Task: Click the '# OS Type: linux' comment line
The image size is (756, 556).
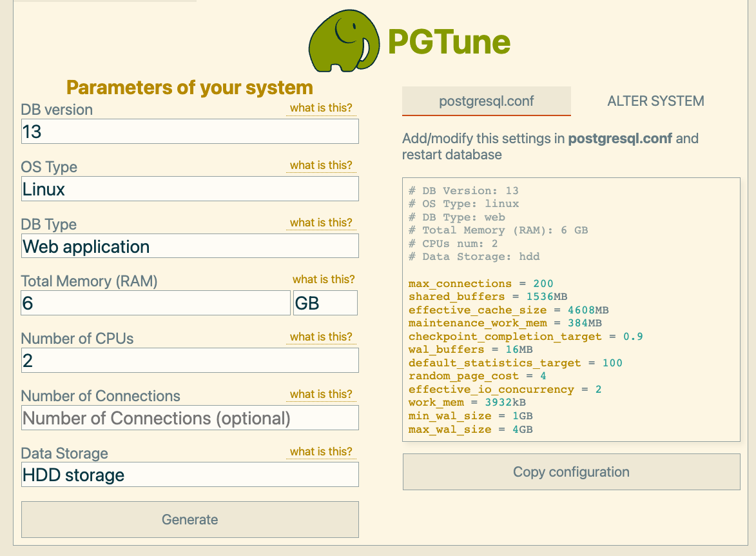Action: coord(464,204)
